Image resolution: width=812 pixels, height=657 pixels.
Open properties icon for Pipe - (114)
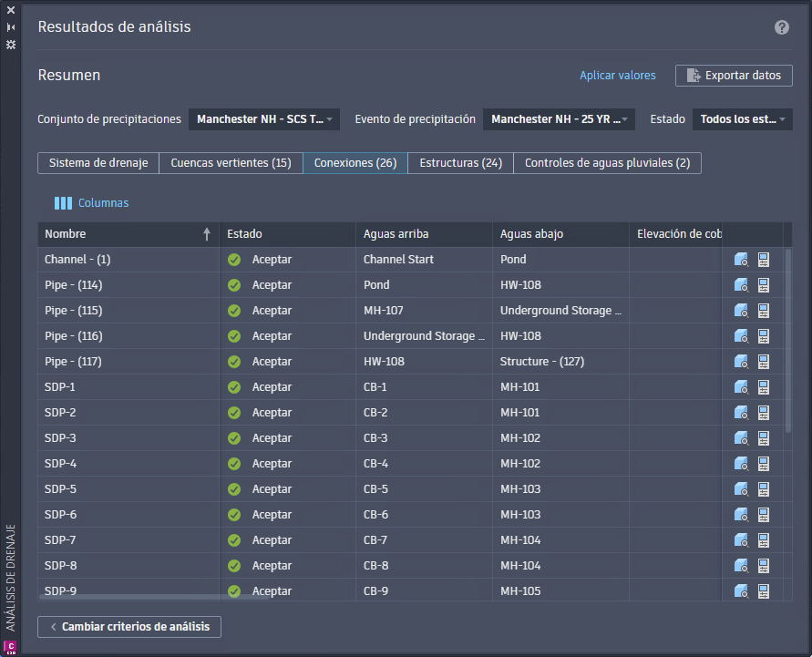click(764, 284)
